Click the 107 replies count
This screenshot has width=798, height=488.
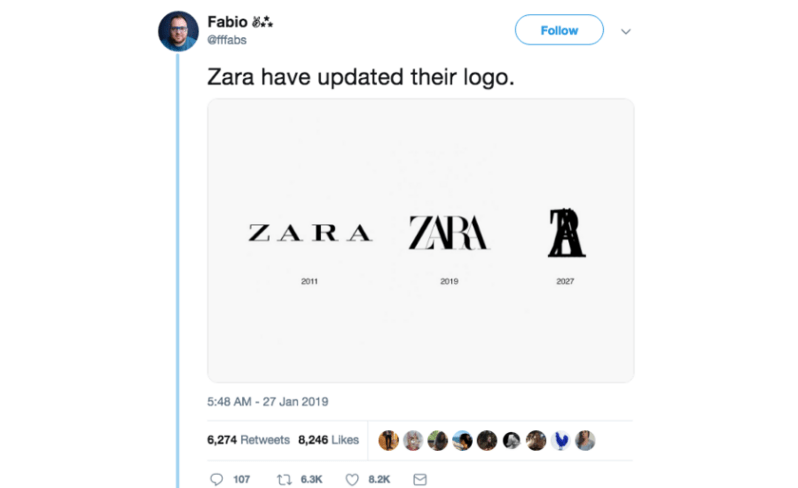tap(242, 479)
